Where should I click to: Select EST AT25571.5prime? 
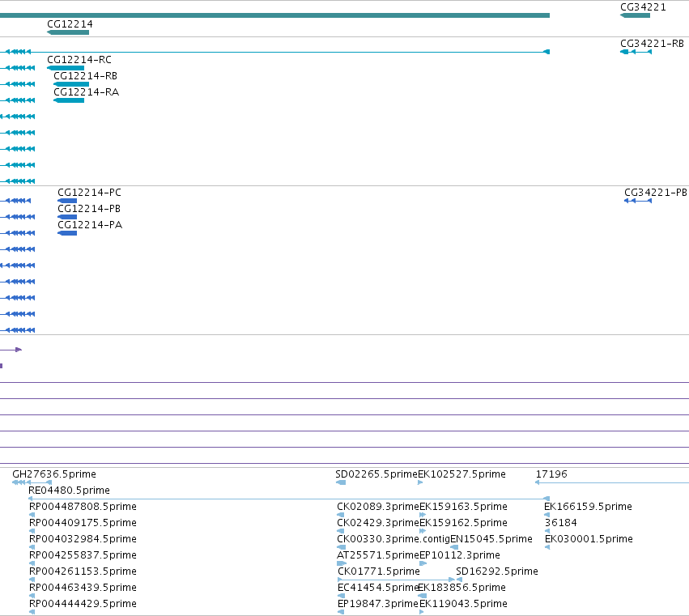coord(342,563)
